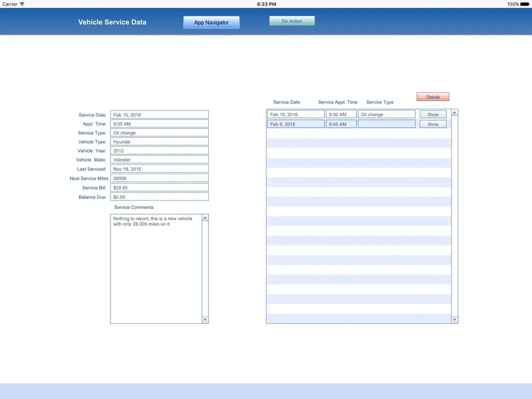Select the Last Serviced date field

pos(159,169)
